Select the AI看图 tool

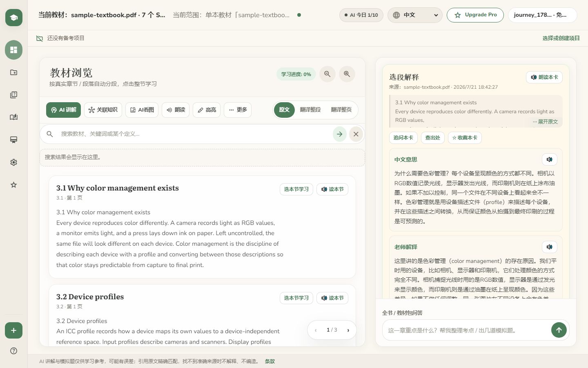tap(142, 110)
